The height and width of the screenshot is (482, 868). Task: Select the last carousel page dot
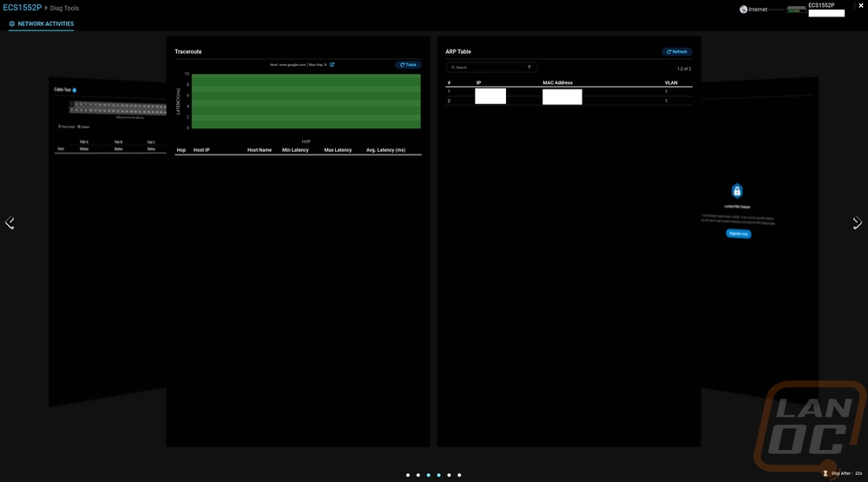(x=459, y=475)
